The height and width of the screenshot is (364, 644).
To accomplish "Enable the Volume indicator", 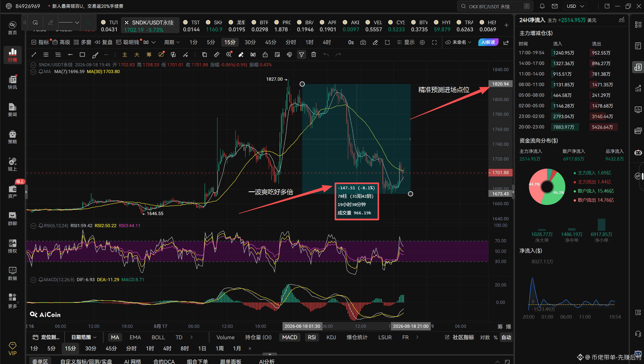I will tap(226, 337).
